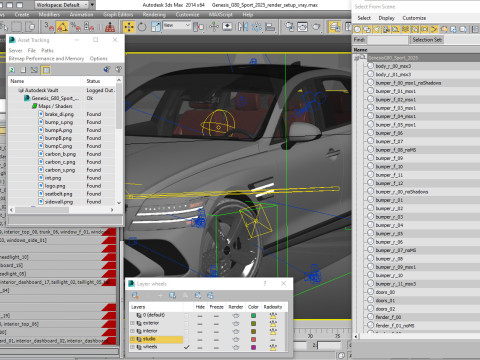Click the red color swatch of studio layer
Viewport: 480px width, 360px height.
pyautogui.click(x=253, y=339)
